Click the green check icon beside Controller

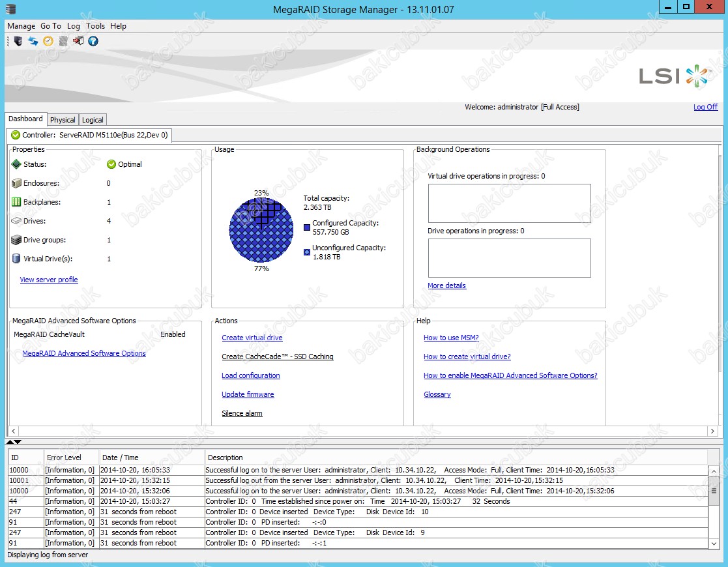(16, 135)
